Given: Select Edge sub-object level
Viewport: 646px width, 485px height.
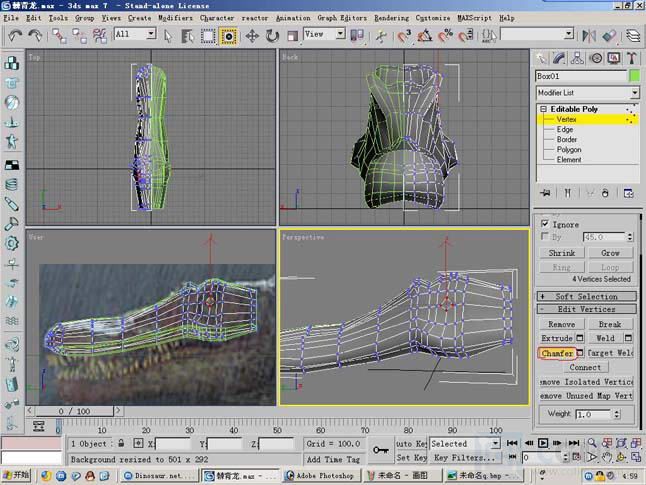Looking at the screenshot, I should [x=564, y=129].
